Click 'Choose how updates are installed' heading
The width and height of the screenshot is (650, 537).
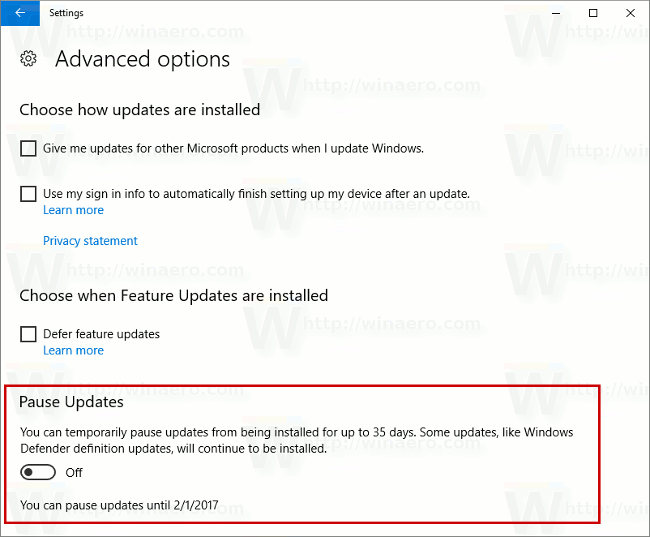tap(140, 110)
